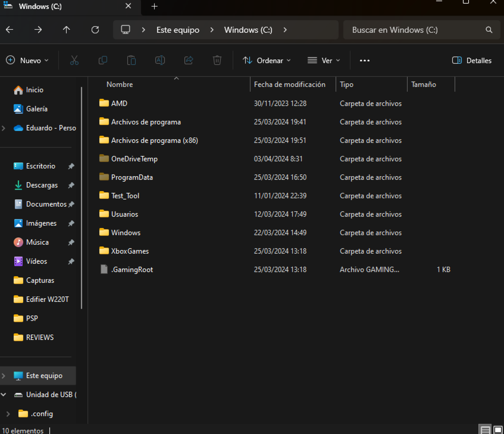Select the .GamingRoot file

point(132,270)
